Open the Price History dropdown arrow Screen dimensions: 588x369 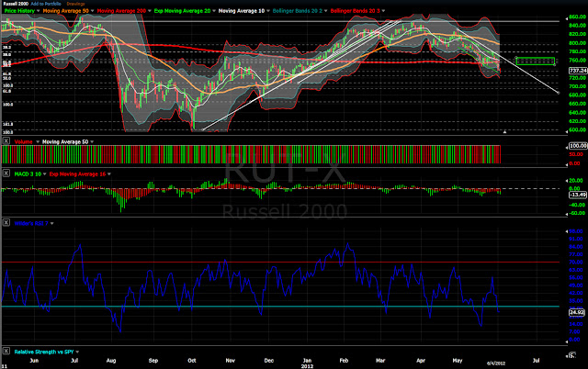pos(39,11)
